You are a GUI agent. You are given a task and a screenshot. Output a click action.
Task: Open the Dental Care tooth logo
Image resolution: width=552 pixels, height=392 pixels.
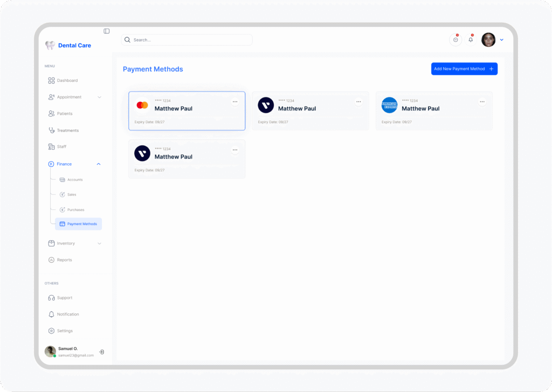point(50,46)
